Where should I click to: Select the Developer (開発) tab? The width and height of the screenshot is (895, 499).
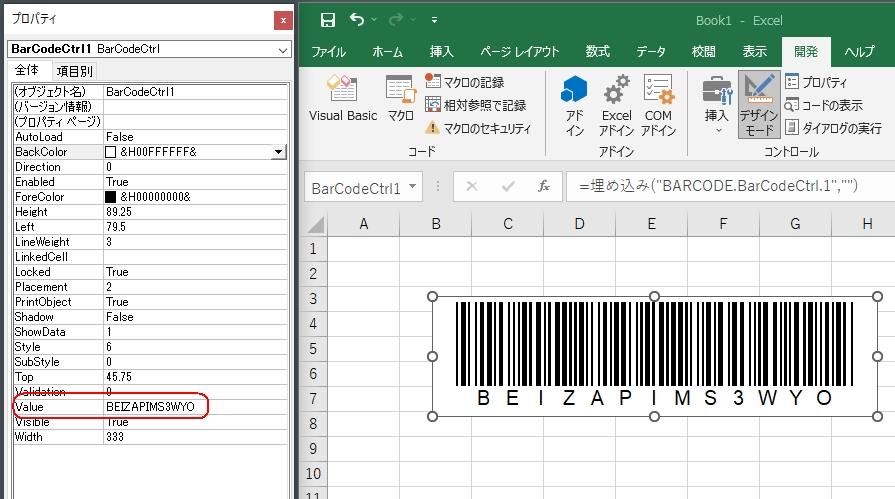click(806, 51)
